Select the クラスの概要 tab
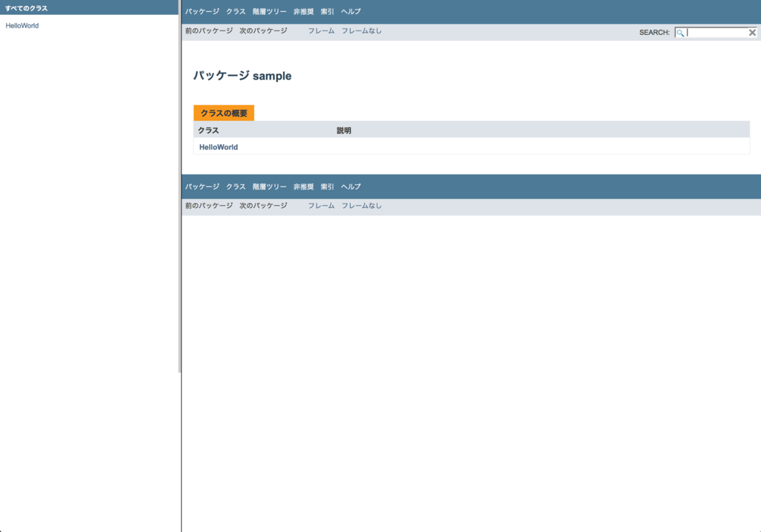 [224, 113]
